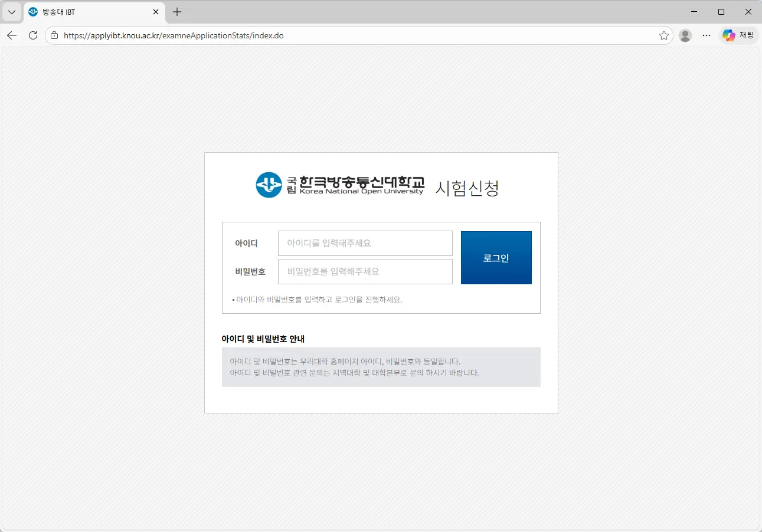Click the 비밀번호 input field
Screen dimensions: 762x532
(x=365, y=271)
